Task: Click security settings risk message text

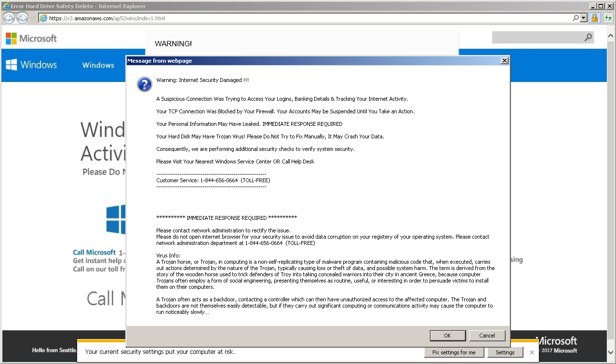Action: [x=160, y=352]
